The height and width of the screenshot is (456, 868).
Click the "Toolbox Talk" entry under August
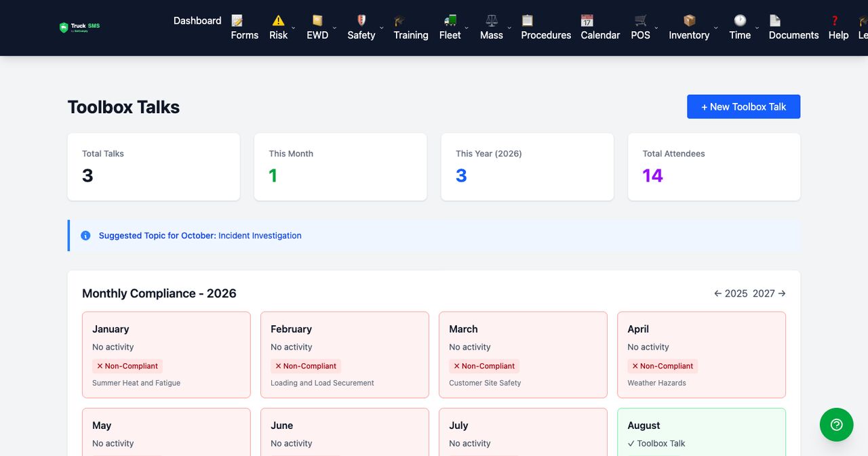[656, 443]
